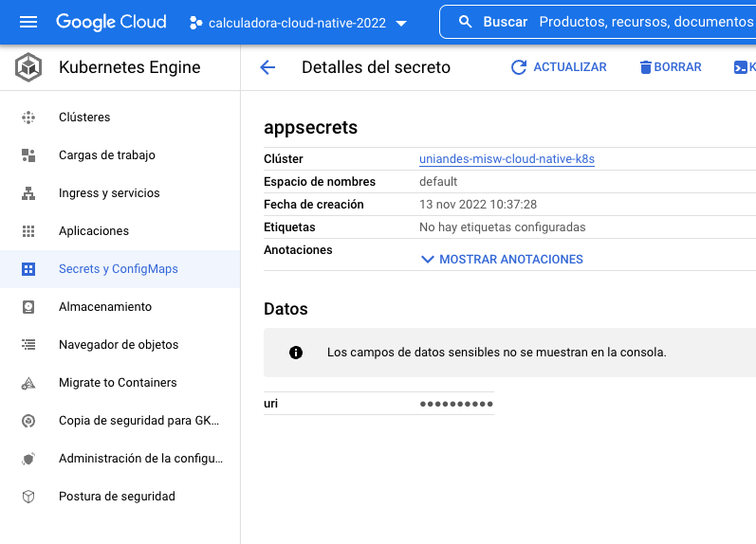The height and width of the screenshot is (544, 756).
Task: Click the Datos section heading
Action: tap(286, 309)
